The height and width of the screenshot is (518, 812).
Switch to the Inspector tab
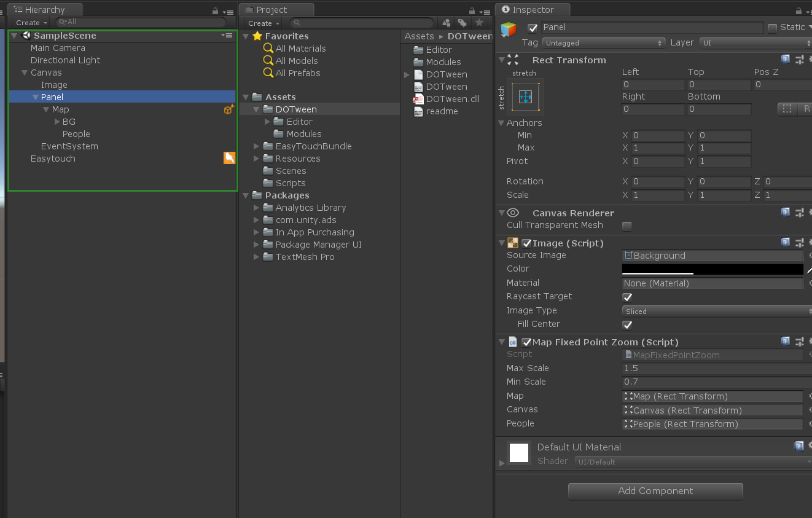pos(532,9)
